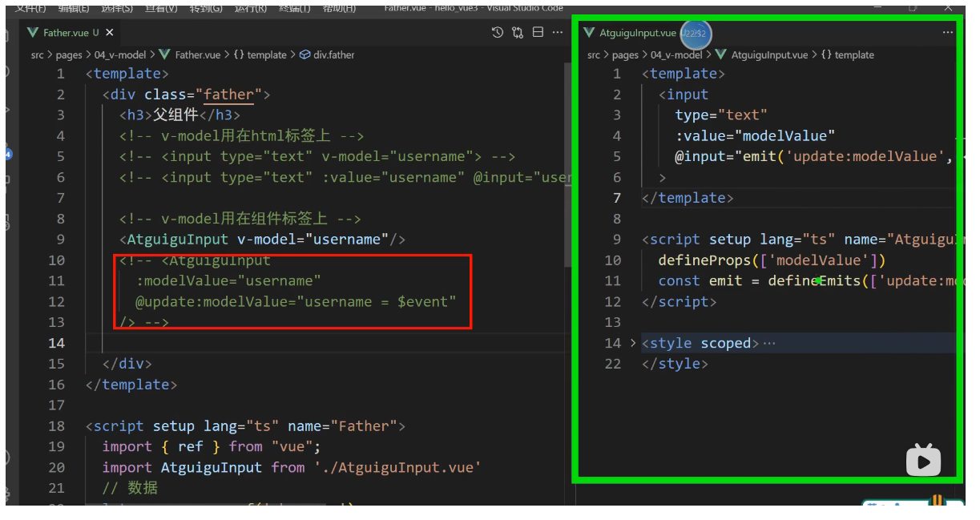Click the 父组件 heading text in h3 tag
Image resolution: width=980 pixels, height=520 pixels.
(175, 115)
